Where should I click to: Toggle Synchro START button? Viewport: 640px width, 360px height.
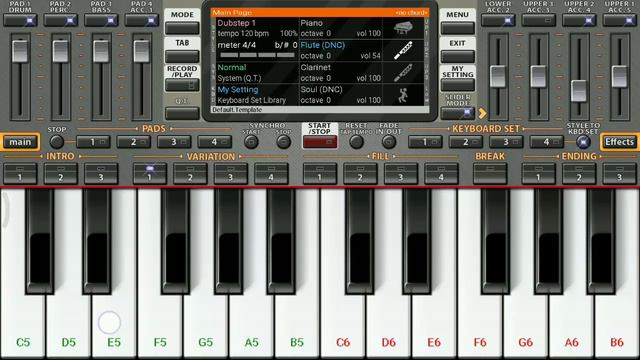click(x=251, y=142)
